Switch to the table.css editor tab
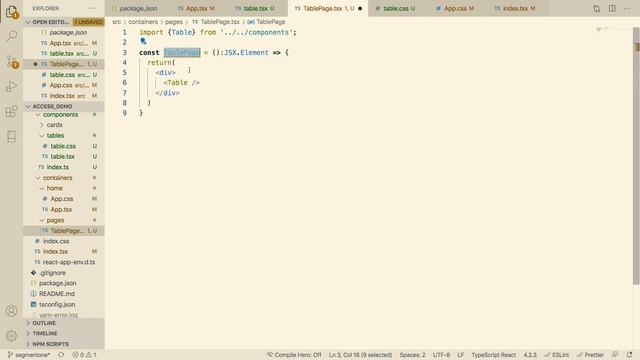This screenshot has width=640, height=360. click(x=398, y=8)
